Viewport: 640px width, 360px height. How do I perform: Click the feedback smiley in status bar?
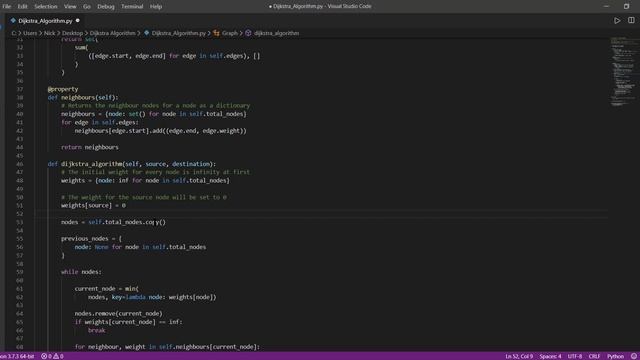633,356
